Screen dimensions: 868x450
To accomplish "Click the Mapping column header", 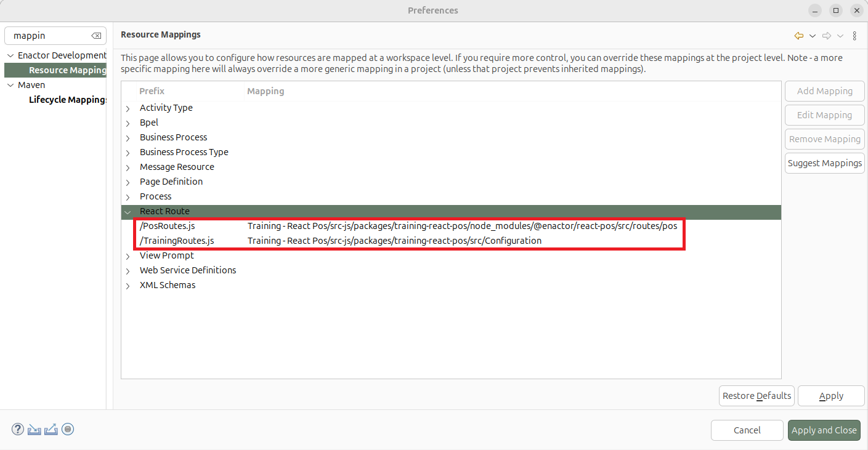I will tap(266, 91).
